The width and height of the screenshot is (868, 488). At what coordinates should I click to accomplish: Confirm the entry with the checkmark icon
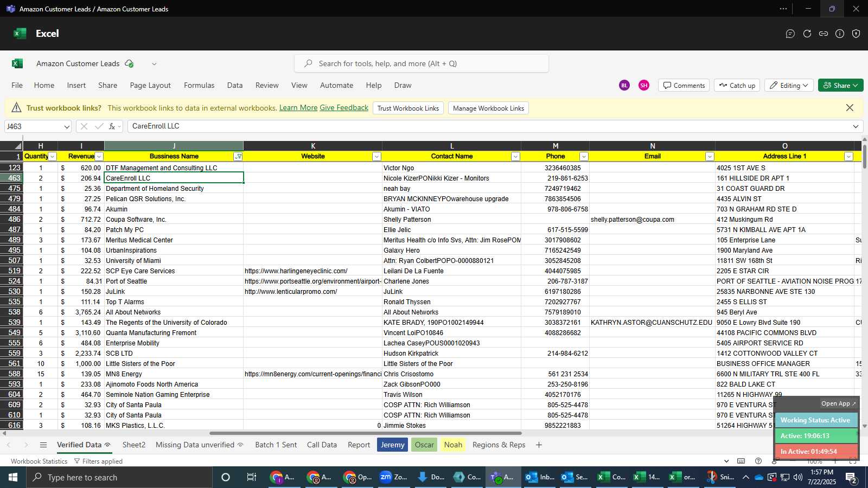point(99,126)
